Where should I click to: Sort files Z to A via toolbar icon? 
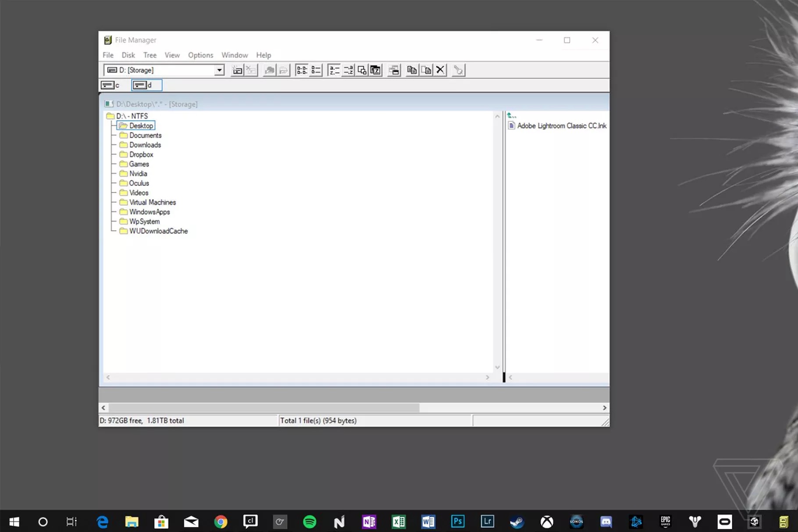(348, 70)
